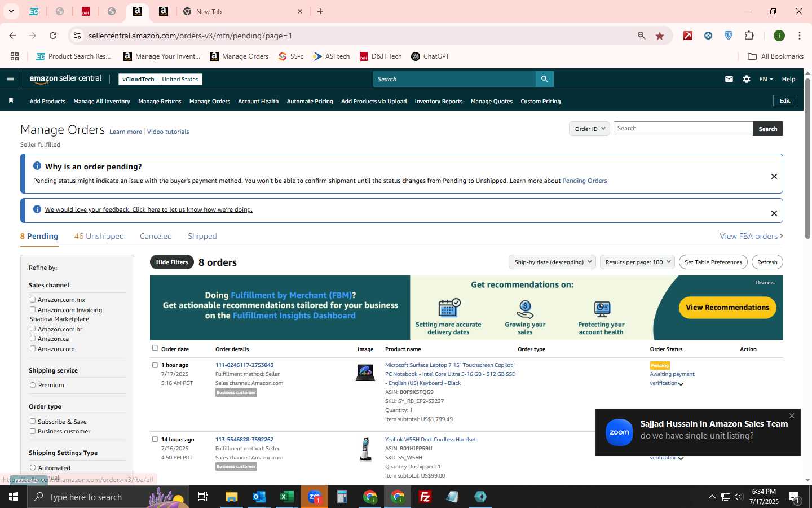Open Windows Start menu

(x=14, y=497)
